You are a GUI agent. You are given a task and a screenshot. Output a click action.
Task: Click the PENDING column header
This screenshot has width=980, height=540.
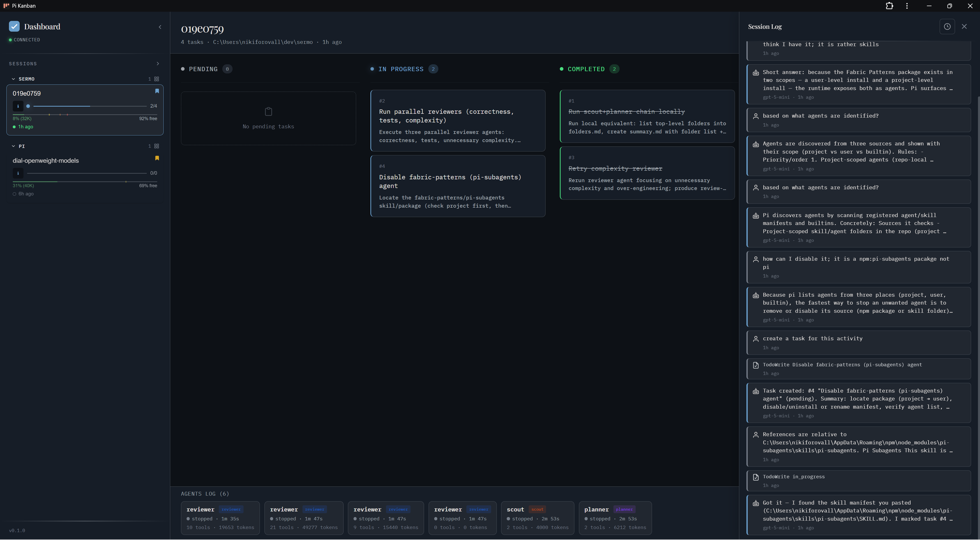tap(207, 69)
